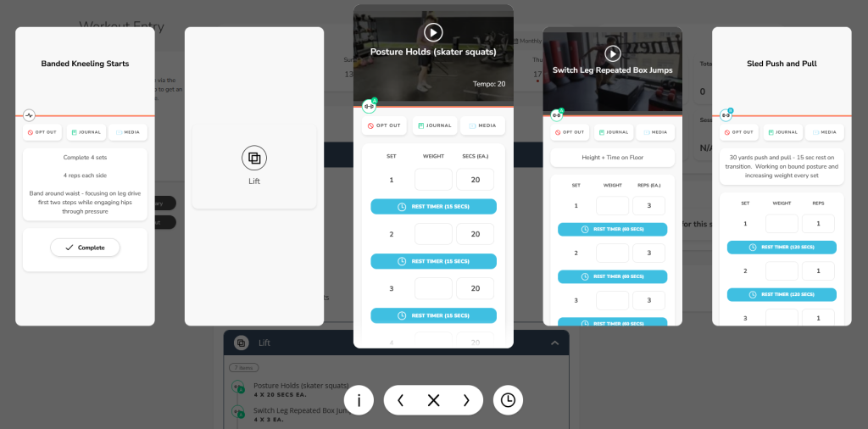
Task: Open Media for Banded Kneeling Starts
Action: [x=128, y=132]
